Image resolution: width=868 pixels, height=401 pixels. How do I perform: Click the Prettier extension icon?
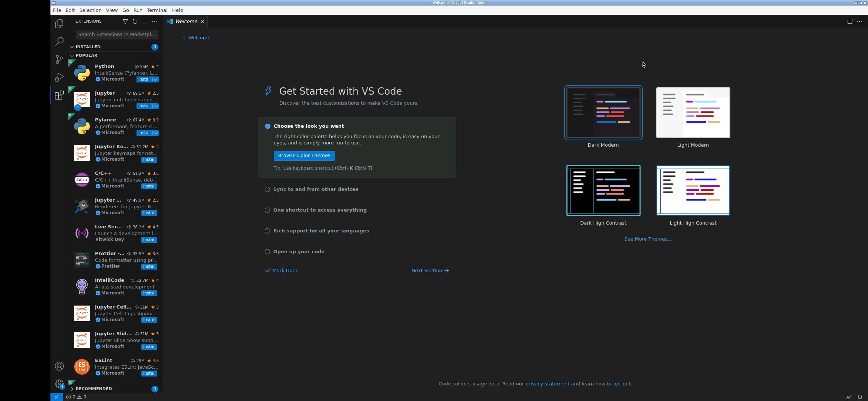click(82, 260)
